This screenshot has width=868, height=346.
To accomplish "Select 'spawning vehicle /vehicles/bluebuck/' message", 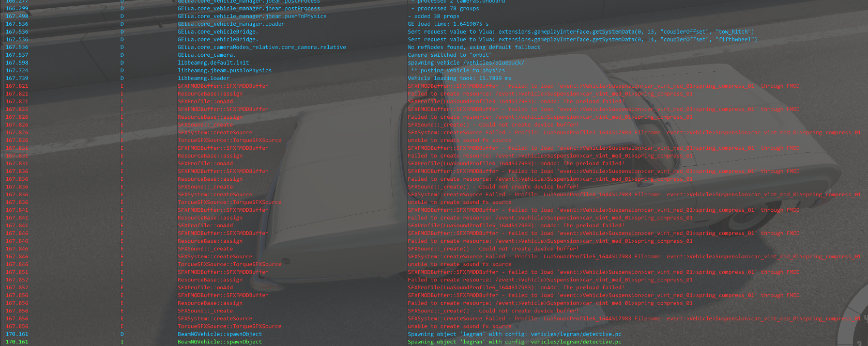I will click(466, 62).
